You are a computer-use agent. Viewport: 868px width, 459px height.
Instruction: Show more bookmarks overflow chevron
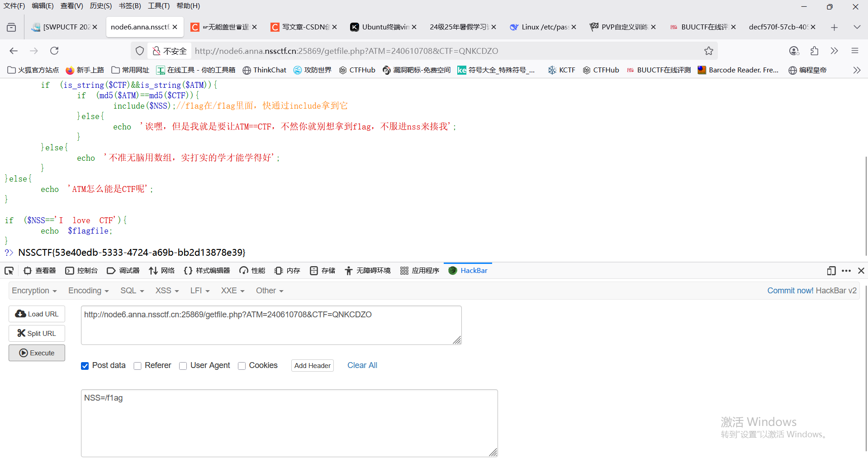856,70
